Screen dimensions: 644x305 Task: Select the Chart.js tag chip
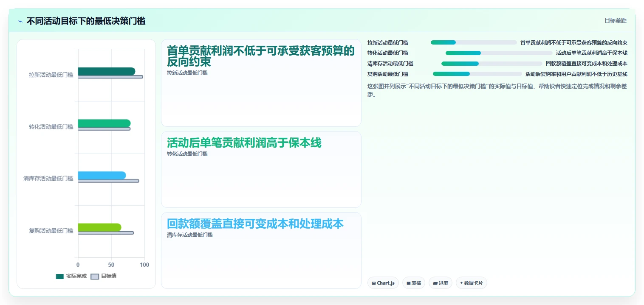pyautogui.click(x=383, y=283)
